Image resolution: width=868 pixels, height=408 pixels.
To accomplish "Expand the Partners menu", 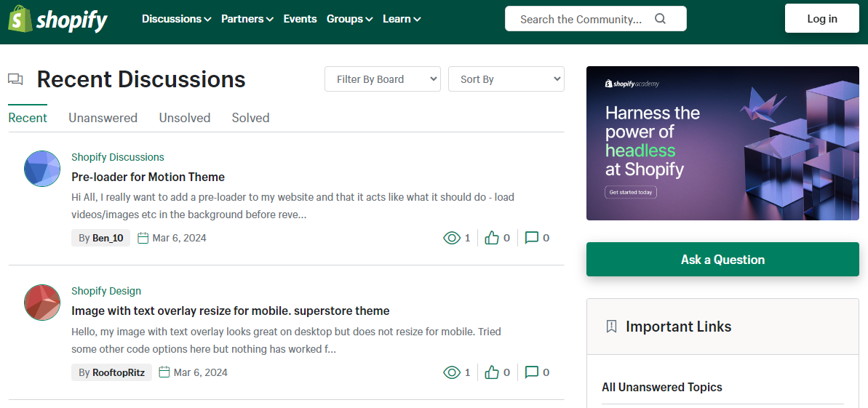I will pyautogui.click(x=247, y=19).
